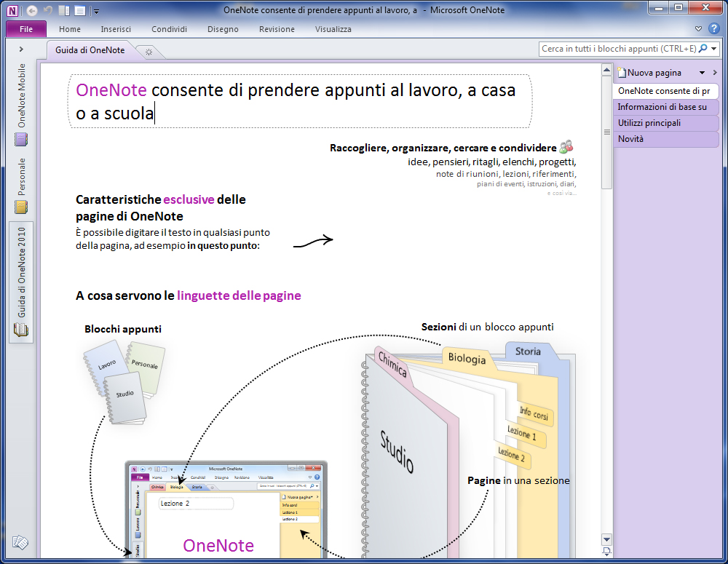Open Unfiled Notes icon at bottom left
The width and height of the screenshot is (728, 564).
tap(20, 543)
